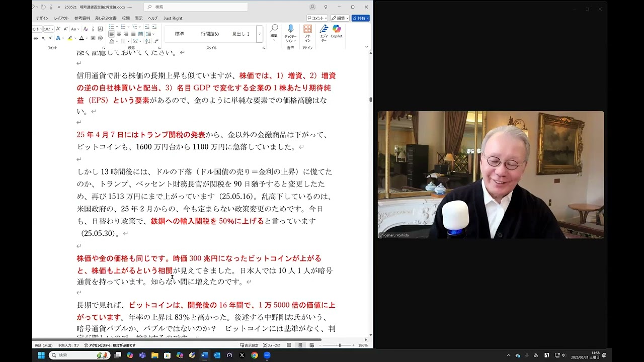The height and width of the screenshot is (362, 644).
Task: Apply text highlight color
Action: click(69, 38)
